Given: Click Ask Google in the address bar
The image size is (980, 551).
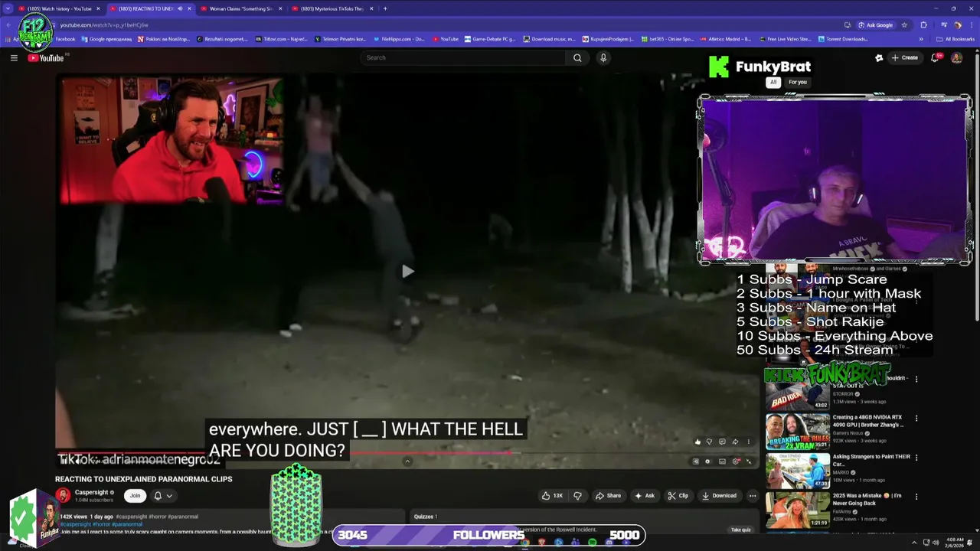Looking at the screenshot, I should (x=875, y=24).
